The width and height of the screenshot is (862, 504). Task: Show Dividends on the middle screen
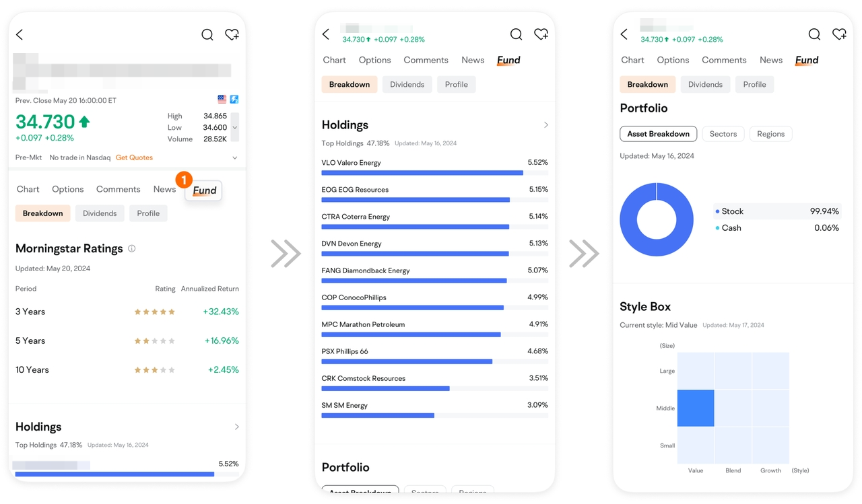[x=407, y=84]
